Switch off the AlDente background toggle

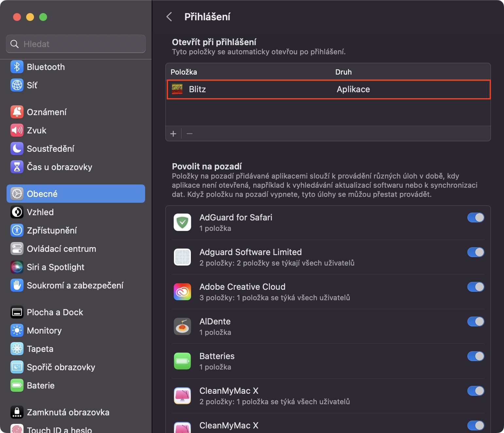pyautogui.click(x=476, y=321)
